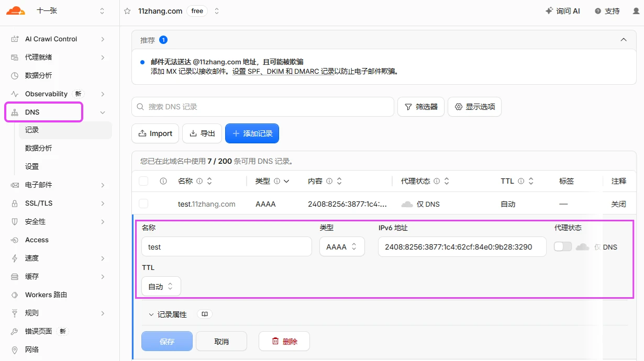Viewport: 644px width, 361px height.
Task: Expand the AI Crawl Control chevron
Action: pyautogui.click(x=103, y=39)
